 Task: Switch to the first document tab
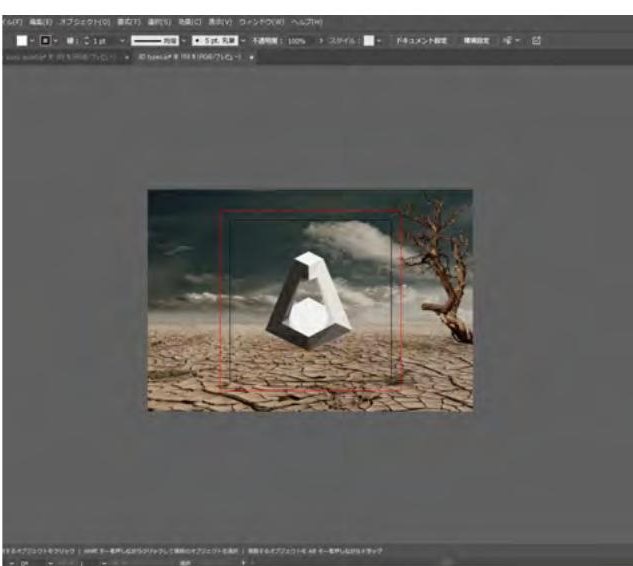click(61, 58)
